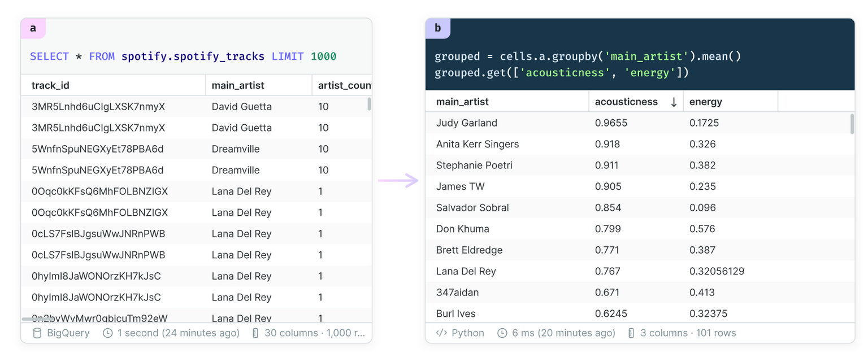Click the columns icon beside 30 columns
The height and width of the screenshot is (357, 868).
coord(255,333)
